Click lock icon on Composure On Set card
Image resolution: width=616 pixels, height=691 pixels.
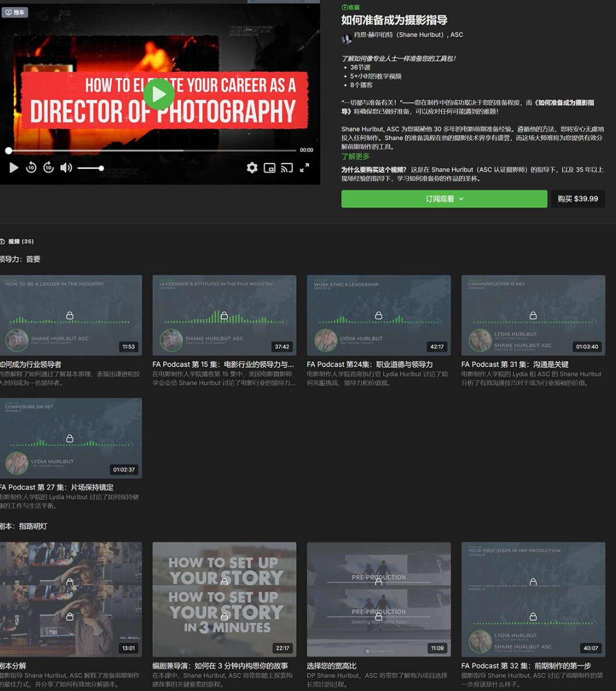pos(69,438)
